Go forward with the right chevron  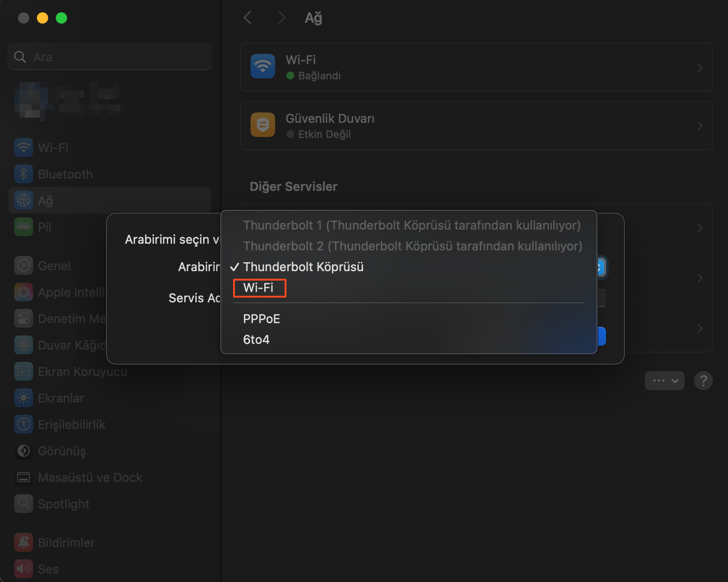(x=282, y=18)
